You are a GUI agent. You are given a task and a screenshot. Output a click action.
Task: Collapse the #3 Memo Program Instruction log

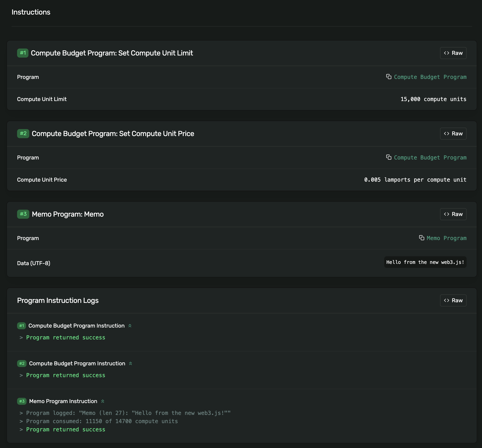point(103,401)
